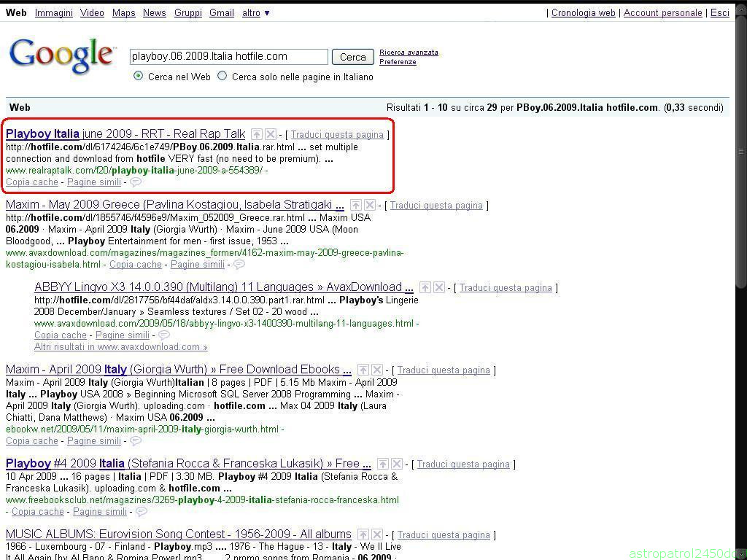The image size is (747, 560).
Task: Translate the Playboy Italia june 2009 result page
Action: click(x=337, y=135)
